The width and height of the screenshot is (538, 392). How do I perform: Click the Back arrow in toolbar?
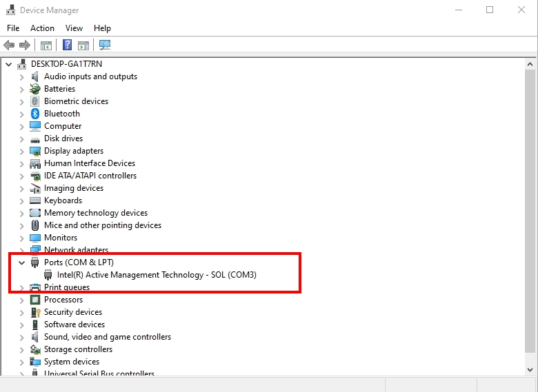point(9,45)
